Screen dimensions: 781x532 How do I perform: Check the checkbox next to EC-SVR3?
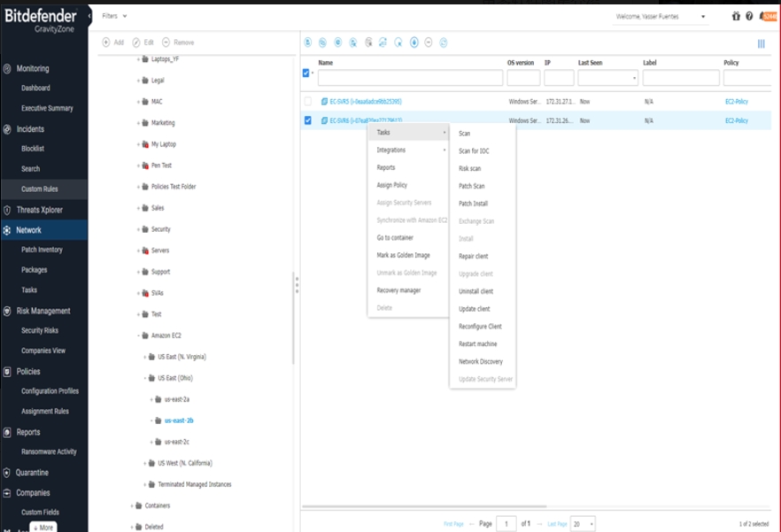point(306,101)
